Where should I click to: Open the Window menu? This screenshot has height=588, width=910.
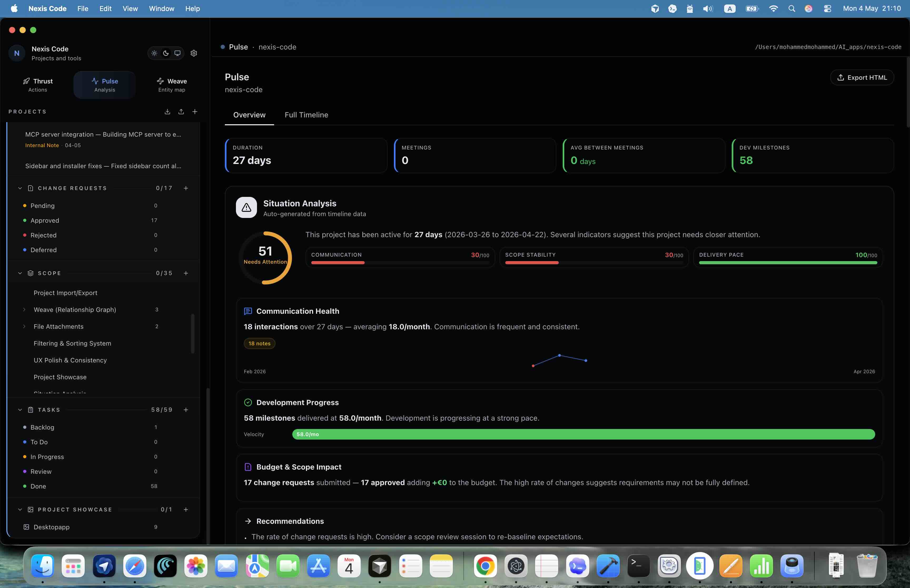pos(161,8)
